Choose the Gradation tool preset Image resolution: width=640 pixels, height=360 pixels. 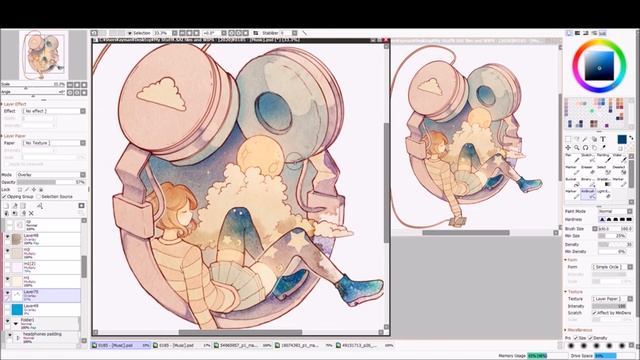(x=603, y=182)
